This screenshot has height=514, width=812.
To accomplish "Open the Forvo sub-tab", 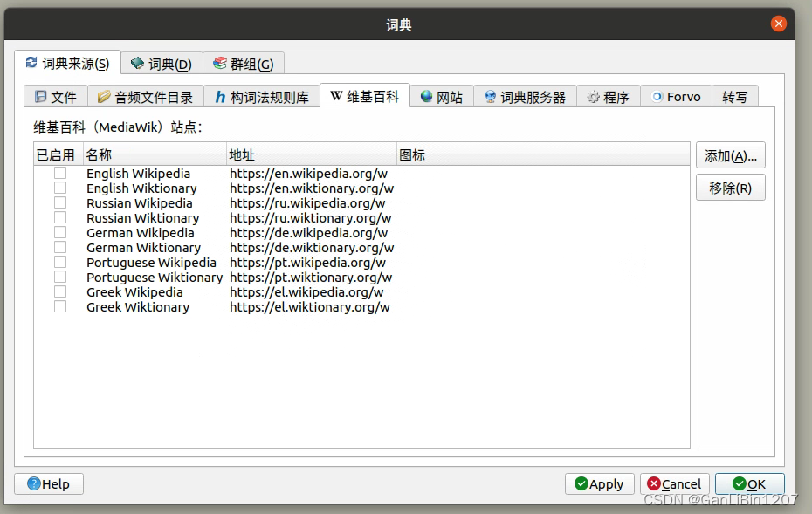I will [677, 97].
